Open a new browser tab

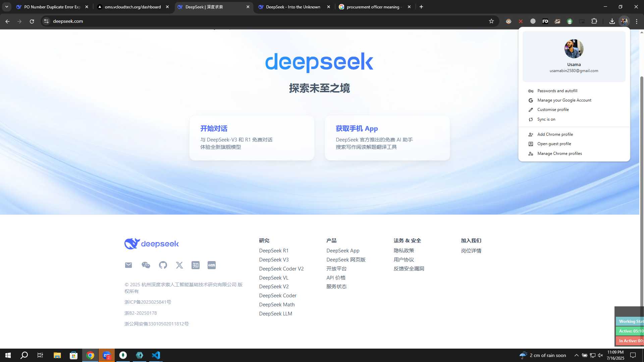tap(421, 7)
